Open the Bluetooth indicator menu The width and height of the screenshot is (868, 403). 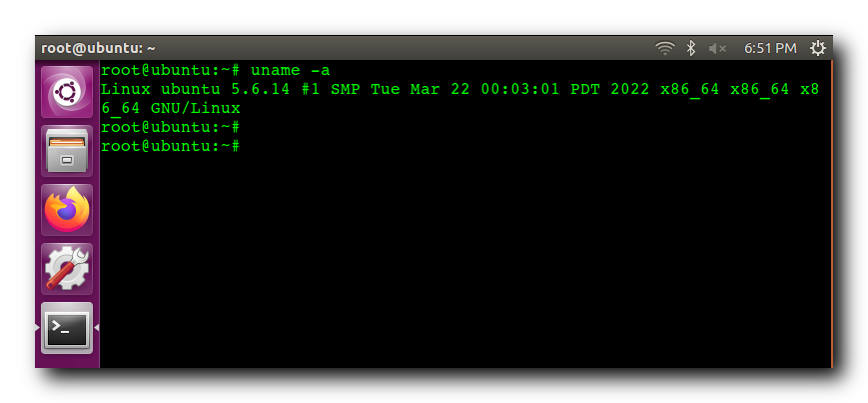691,48
